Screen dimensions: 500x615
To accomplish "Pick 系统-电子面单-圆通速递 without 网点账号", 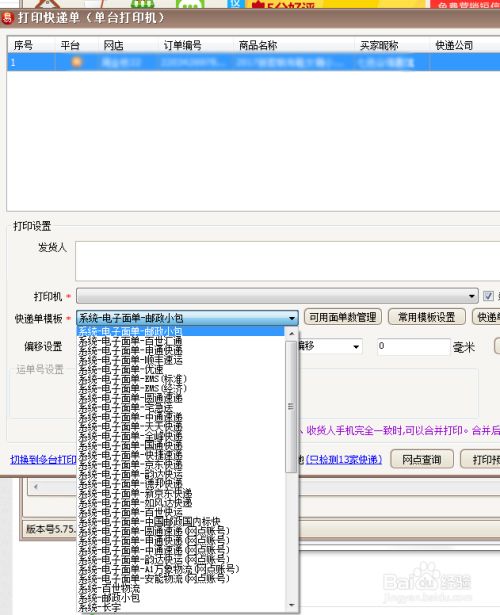I will click(x=180, y=398).
